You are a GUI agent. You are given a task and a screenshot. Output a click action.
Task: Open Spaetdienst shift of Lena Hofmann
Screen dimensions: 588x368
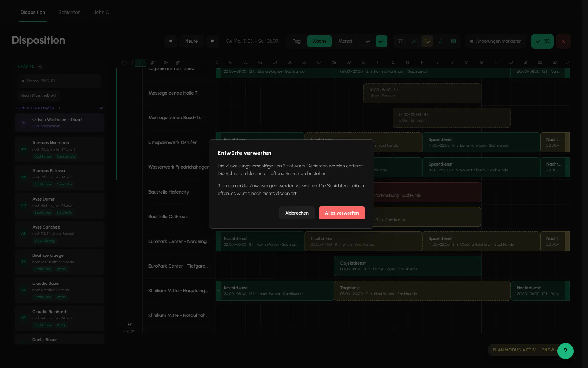[x=481, y=142]
